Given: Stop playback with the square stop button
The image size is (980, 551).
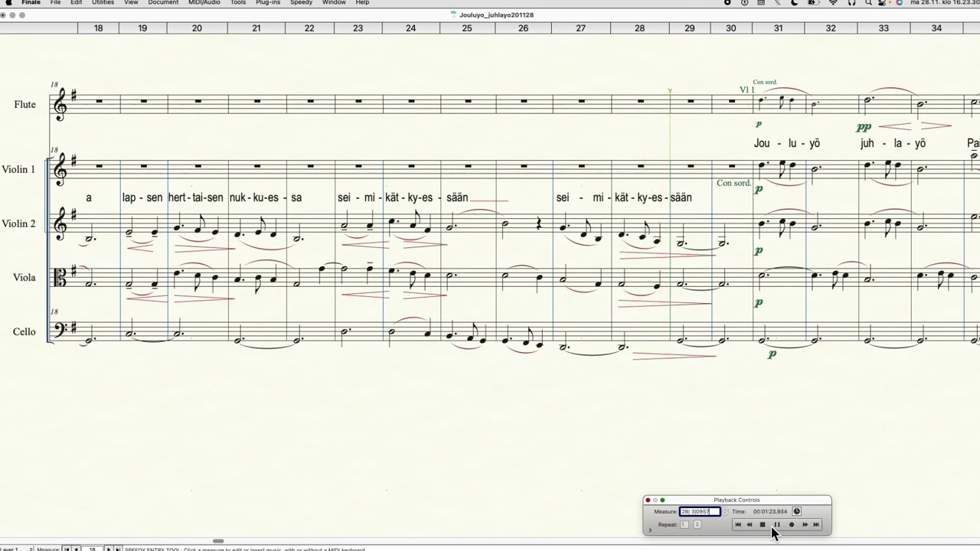Looking at the screenshot, I should tap(763, 525).
